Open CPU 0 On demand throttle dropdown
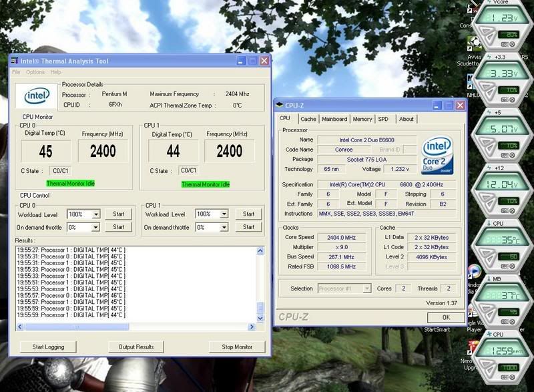 click(x=96, y=227)
